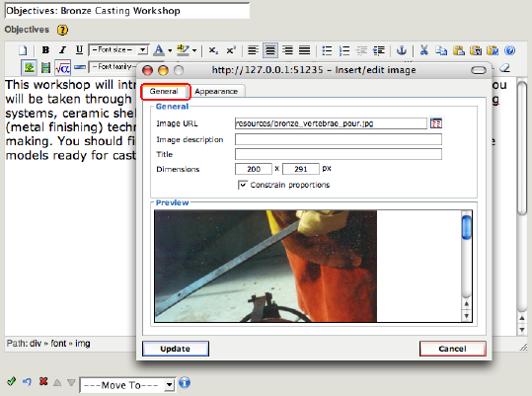The height and width of the screenshot is (396, 532).
Task: Click the paste from Word icon
Action: (x=493, y=50)
